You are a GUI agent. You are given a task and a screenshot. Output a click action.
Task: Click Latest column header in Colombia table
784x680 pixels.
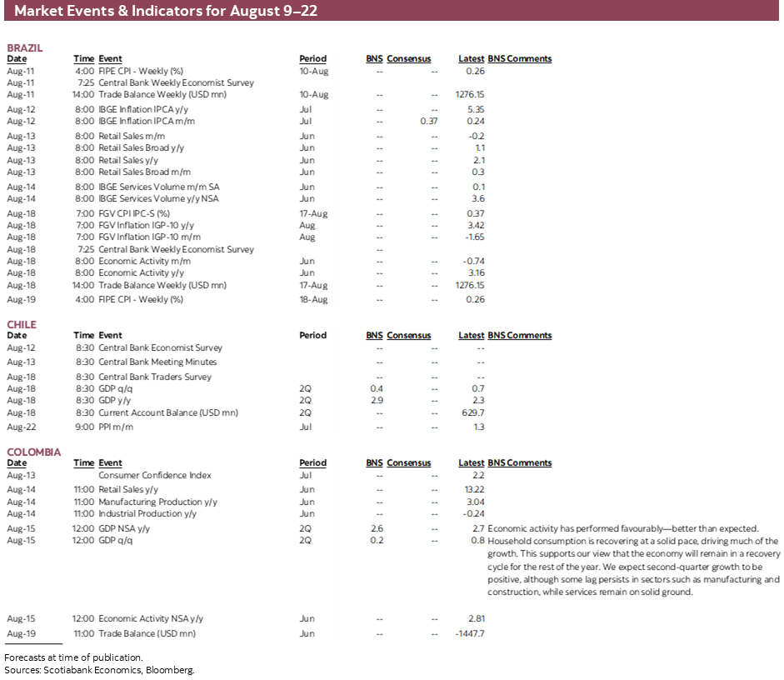coord(471,463)
